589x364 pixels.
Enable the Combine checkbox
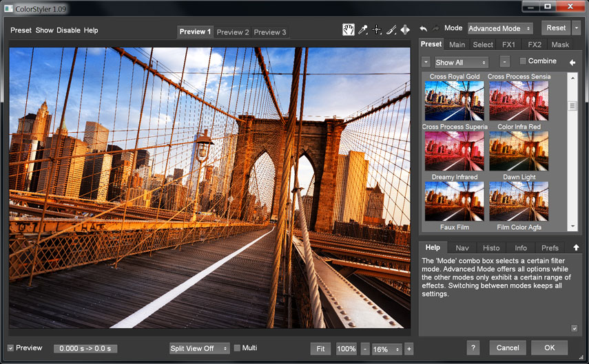523,61
